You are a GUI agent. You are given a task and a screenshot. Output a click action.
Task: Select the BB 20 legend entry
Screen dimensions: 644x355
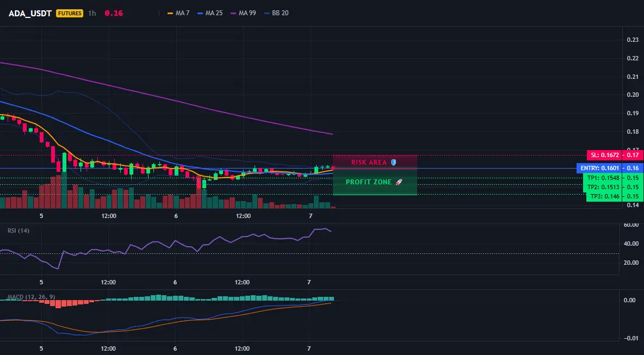(276, 13)
